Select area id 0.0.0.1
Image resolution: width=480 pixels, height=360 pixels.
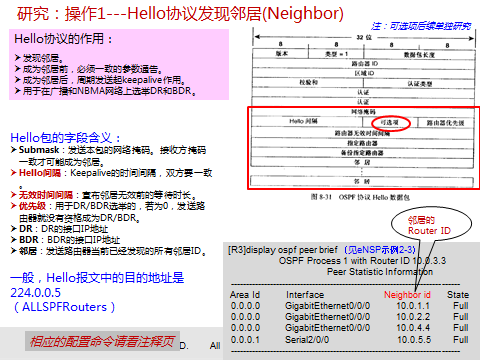[x=245, y=340]
